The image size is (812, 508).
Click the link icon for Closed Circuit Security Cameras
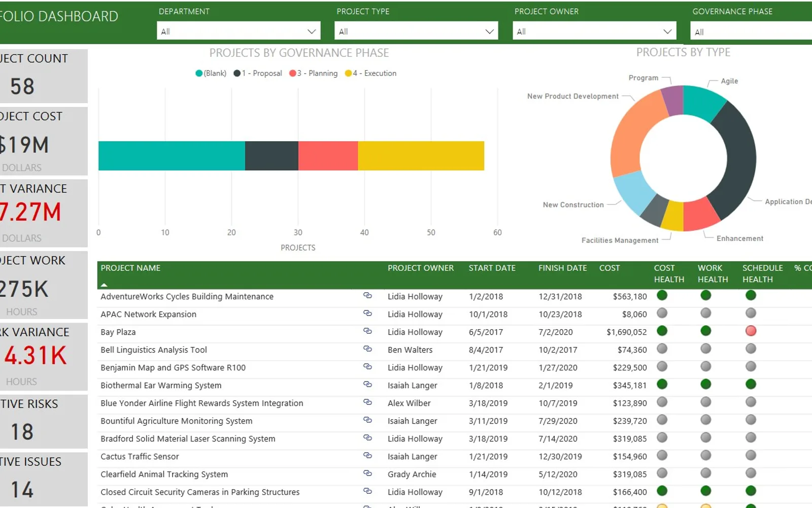(x=367, y=491)
